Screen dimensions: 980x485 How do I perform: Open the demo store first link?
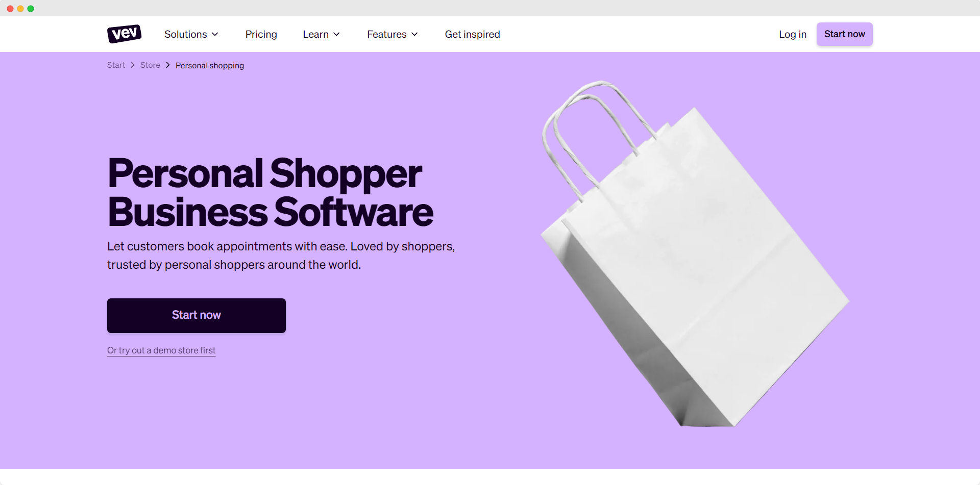pos(161,350)
